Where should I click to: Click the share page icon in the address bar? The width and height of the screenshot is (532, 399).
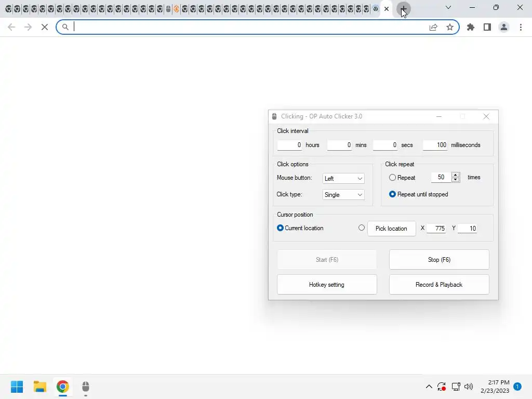point(433,27)
